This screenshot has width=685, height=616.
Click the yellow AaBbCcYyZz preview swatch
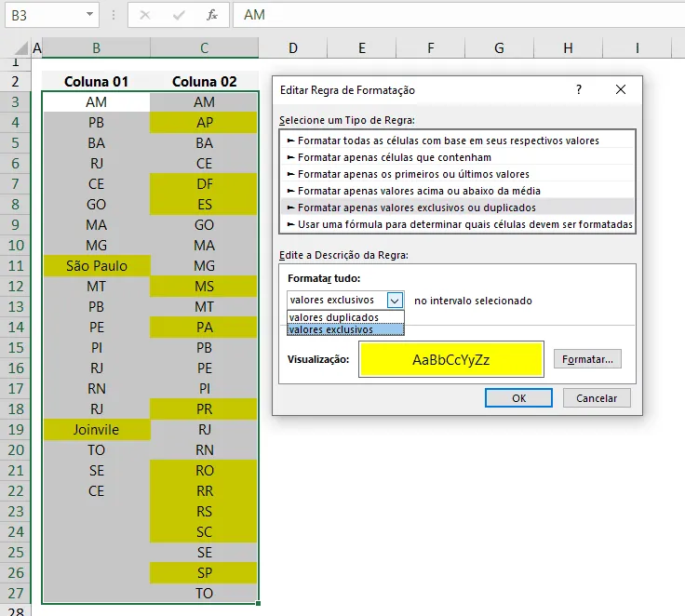(450, 359)
